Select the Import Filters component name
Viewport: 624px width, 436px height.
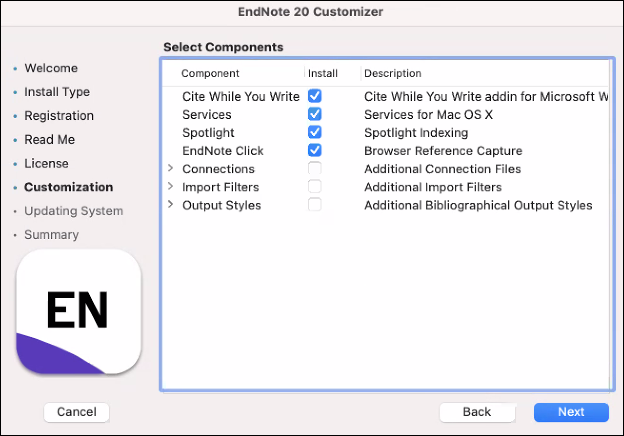[x=220, y=187]
